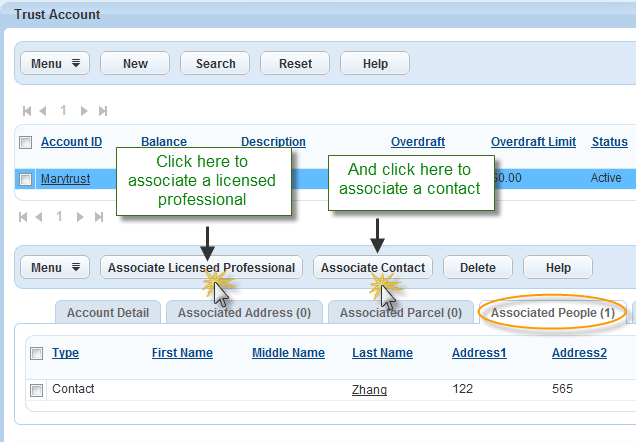Switch to the Account Detail tab
Viewport: 636px width, 442px height.
pos(108,313)
